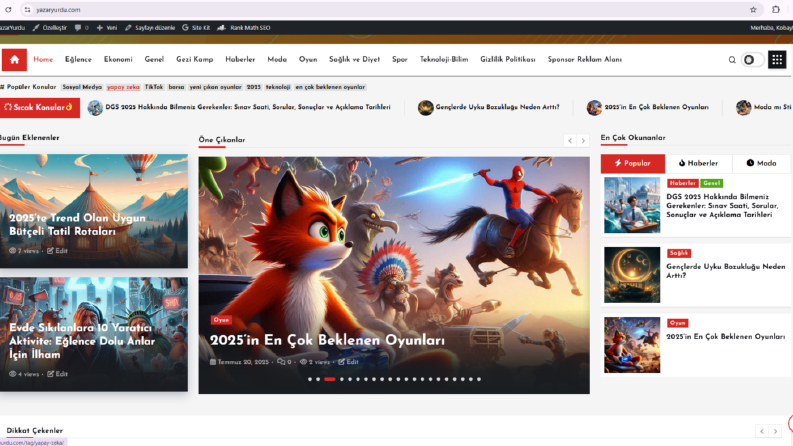Open Gizlilik Politikası page
793x446 pixels.
(508, 60)
